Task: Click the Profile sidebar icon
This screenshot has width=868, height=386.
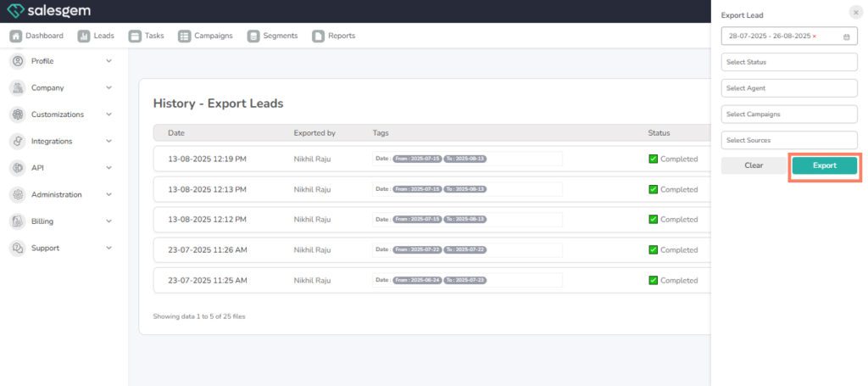Action: pyautogui.click(x=17, y=61)
